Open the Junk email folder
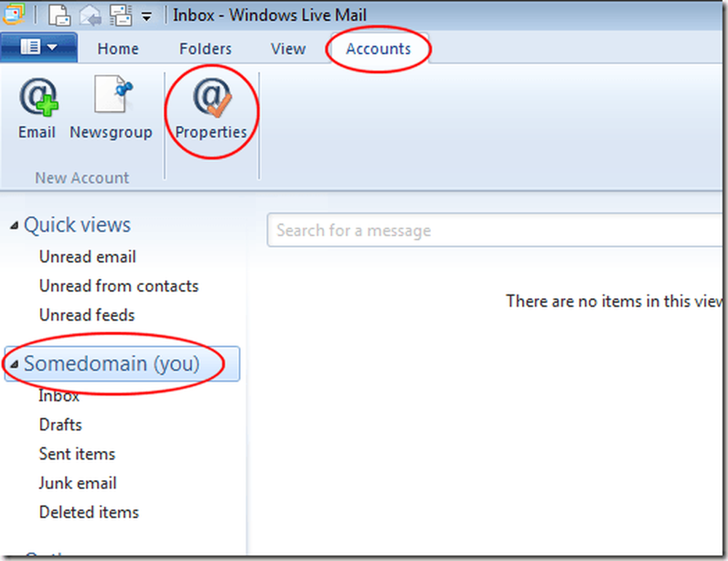Screen dimensions: 728x561 coord(78,483)
